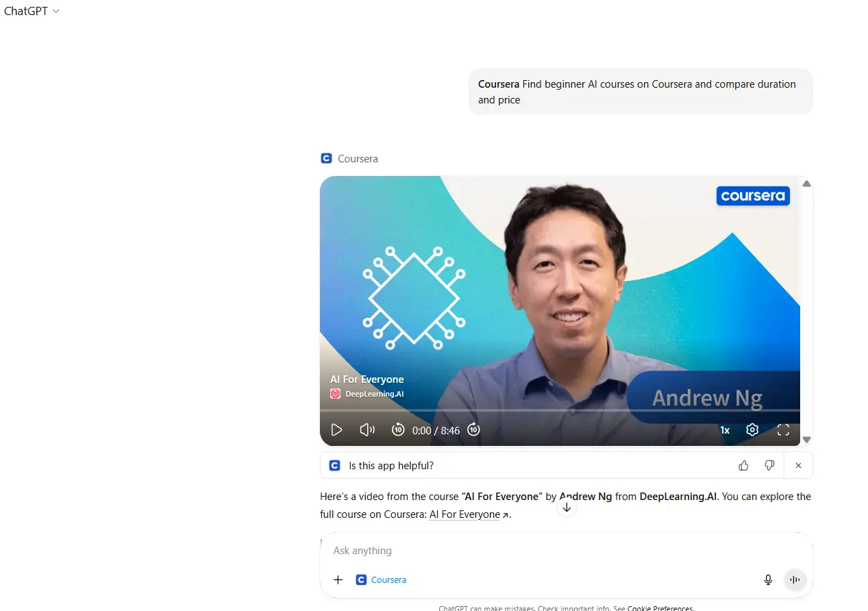Image resolution: width=868 pixels, height=611 pixels.
Task: Skip the video forward 10 seconds
Action: coord(473,429)
